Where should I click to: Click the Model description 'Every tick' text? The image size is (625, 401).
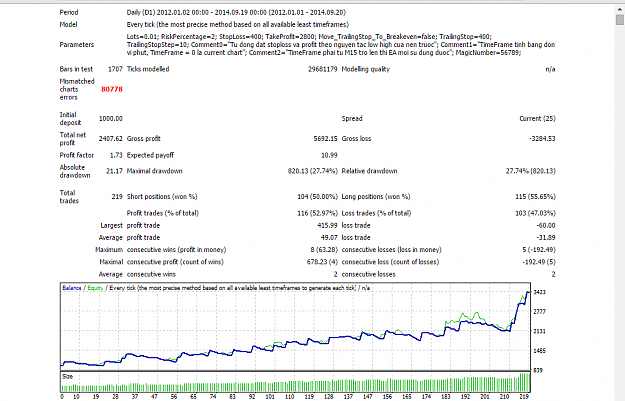click(x=238, y=24)
